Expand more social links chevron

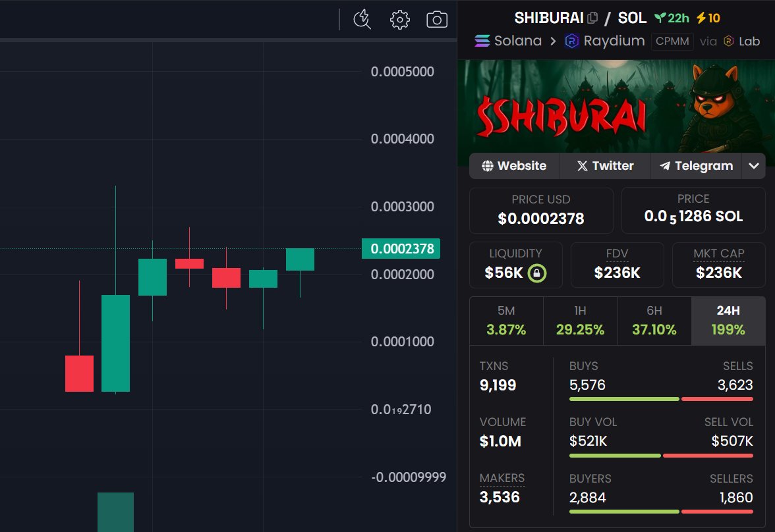pyautogui.click(x=754, y=166)
